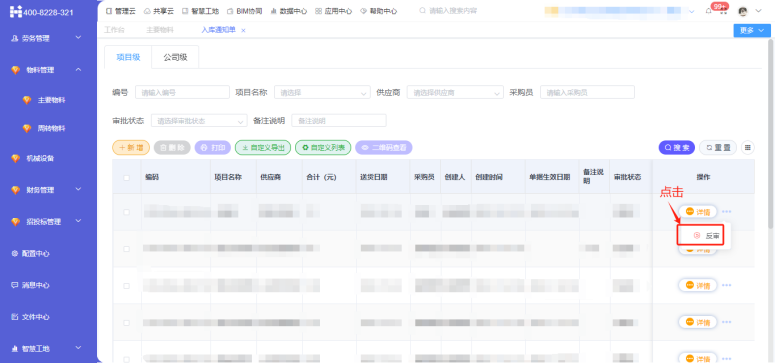
Task: Open 详情 for the third row
Action: (698, 285)
